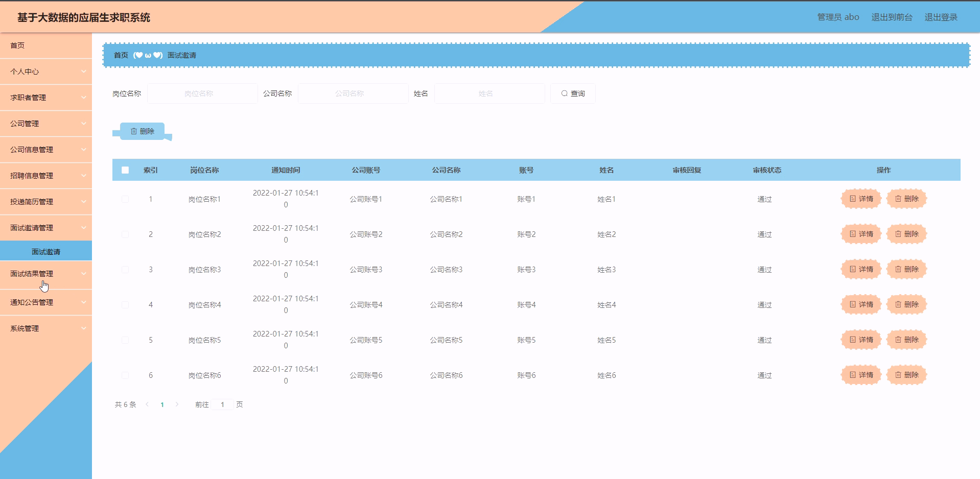This screenshot has height=479, width=980.
Task: Check the checkbox for row 5
Action: (125, 339)
